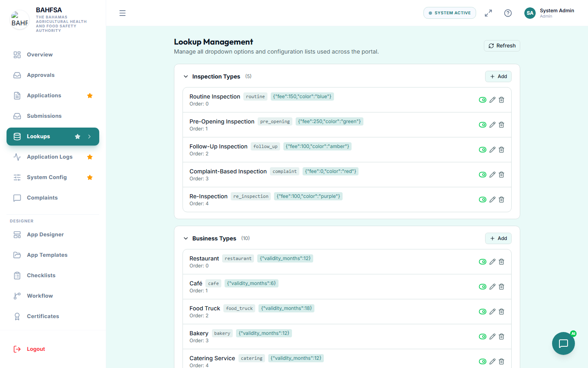Collapse the Business Types section
The height and width of the screenshot is (368, 588).
coord(186,238)
